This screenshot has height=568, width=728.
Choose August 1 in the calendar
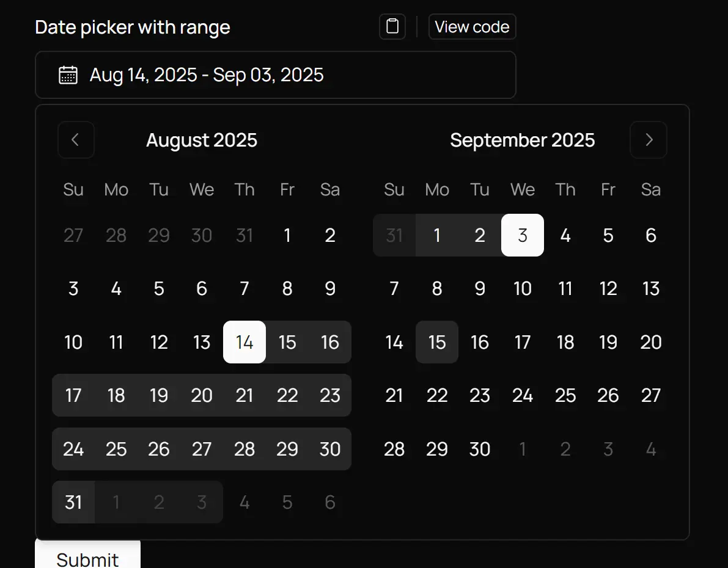pos(287,235)
